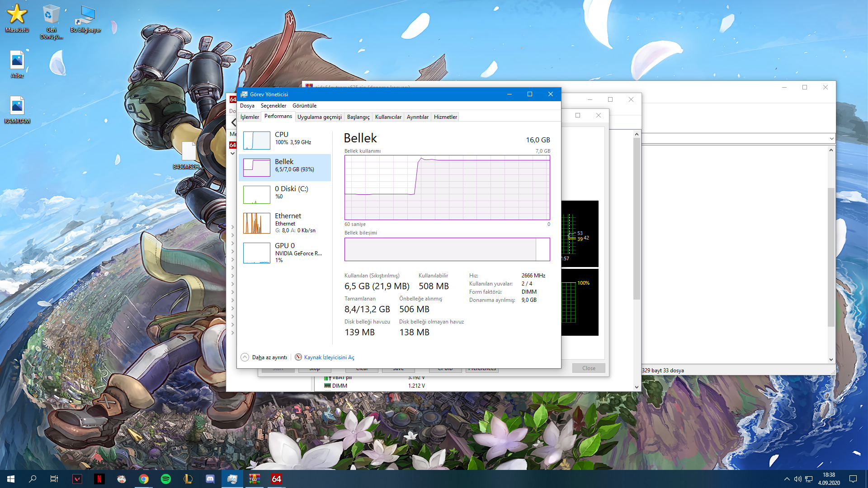
Task: Launch Netflix from the taskbar
Action: (99, 479)
